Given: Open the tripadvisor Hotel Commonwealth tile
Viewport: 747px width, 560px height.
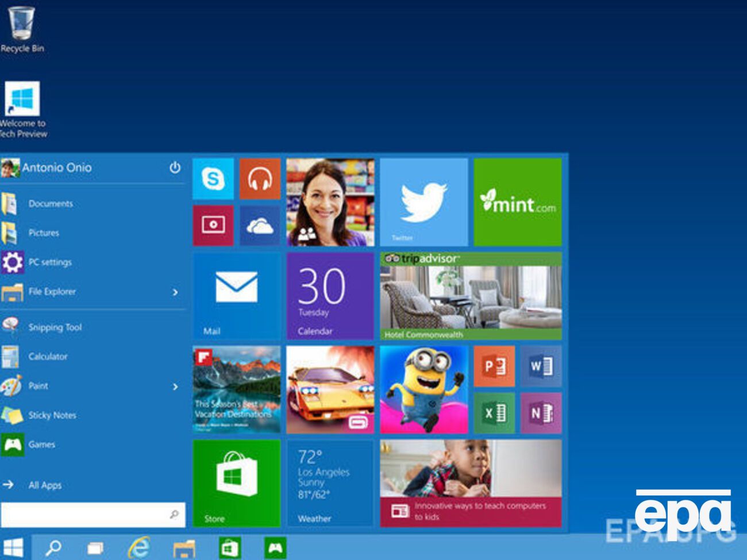Looking at the screenshot, I should (x=471, y=296).
